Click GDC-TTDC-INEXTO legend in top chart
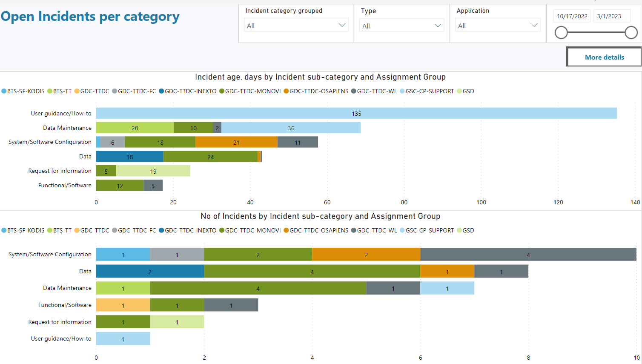 pos(188,91)
